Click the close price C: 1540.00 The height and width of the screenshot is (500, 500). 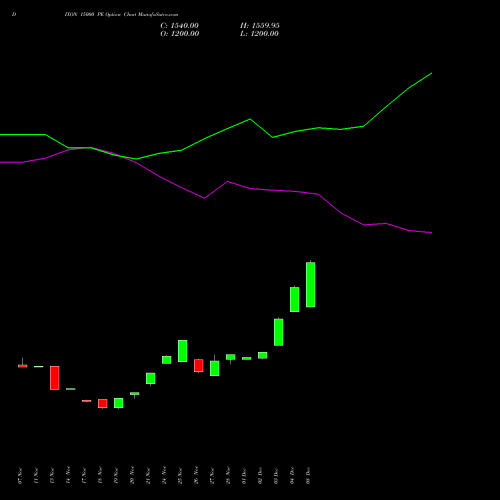[179, 26]
